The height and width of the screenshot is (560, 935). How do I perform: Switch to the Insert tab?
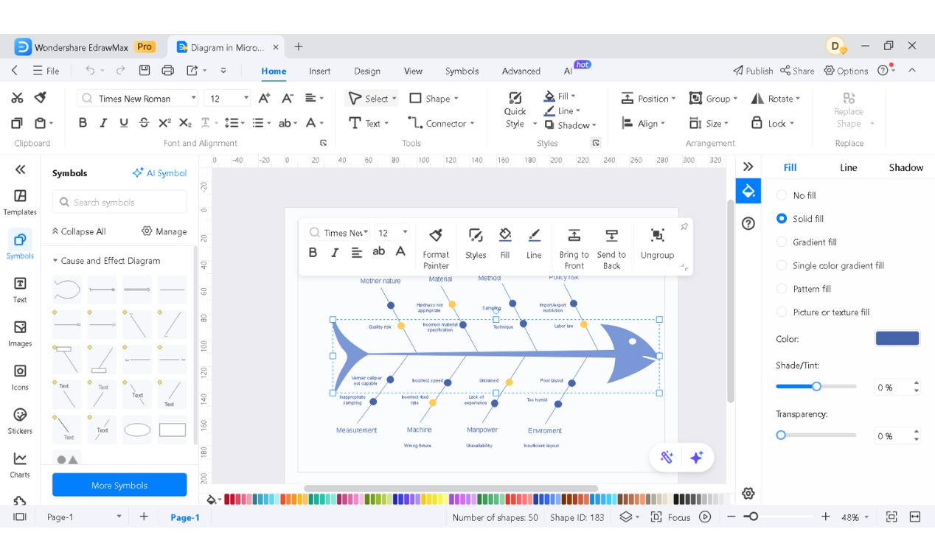(319, 71)
